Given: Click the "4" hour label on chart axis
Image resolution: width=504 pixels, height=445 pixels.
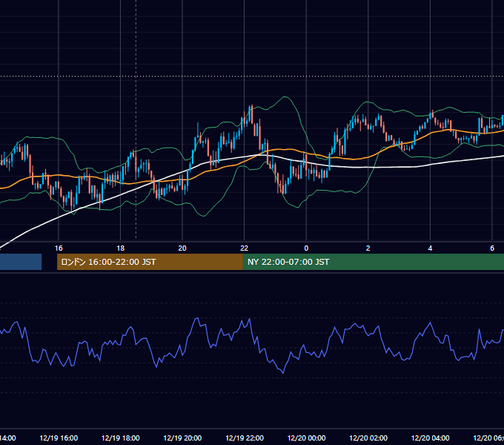Looking at the screenshot, I should (x=430, y=248).
